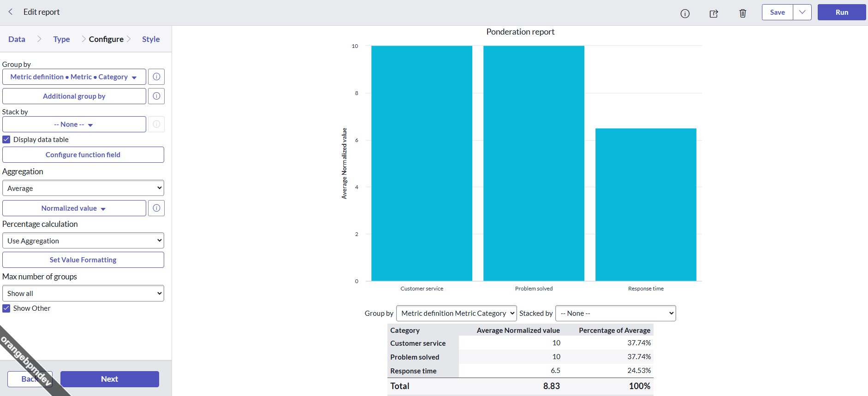Viewport: 868px width, 396px height.
Task: Click the Problem solved x-axis label
Action: [x=534, y=289]
